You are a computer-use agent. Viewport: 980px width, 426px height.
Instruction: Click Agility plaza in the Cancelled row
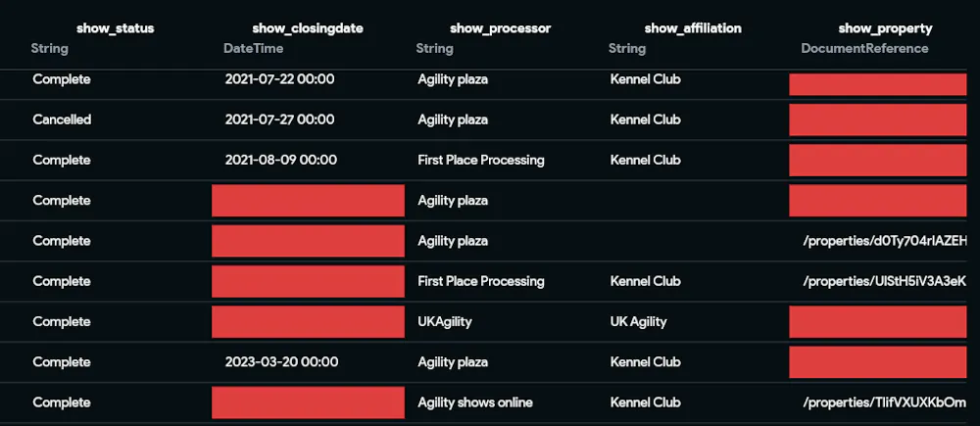(x=452, y=119)
